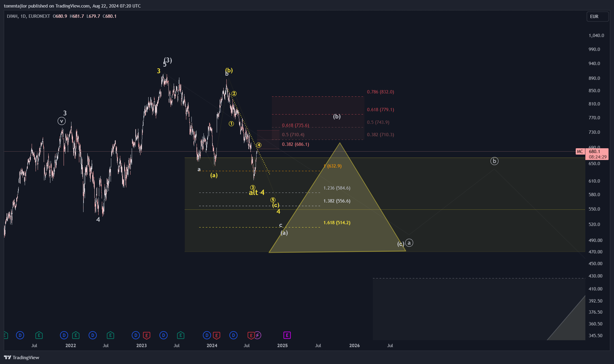The width and height of the screenshot is (614, 364).
Task: Open the dividend marker left of Jul 2023
Action: click(x=163, y=335)
